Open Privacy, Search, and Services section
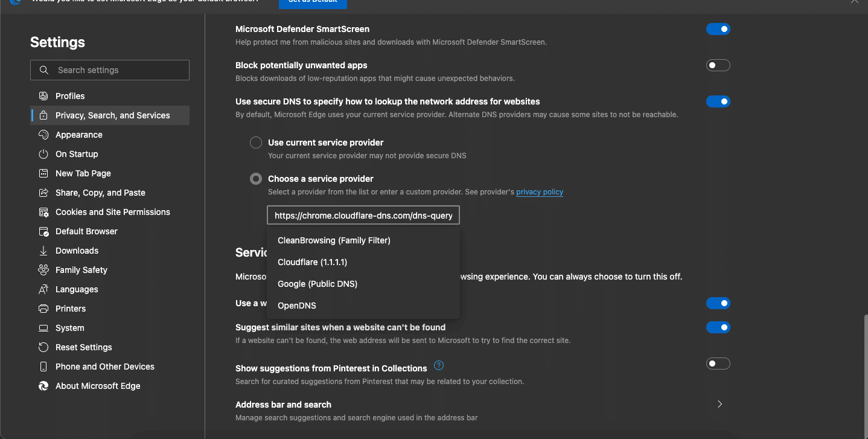 110,115
